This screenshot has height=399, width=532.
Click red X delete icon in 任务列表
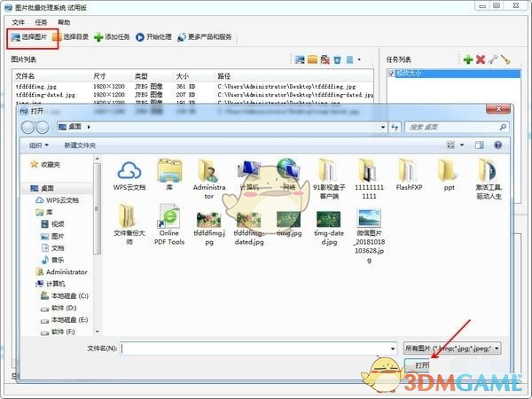pos(481,59)
